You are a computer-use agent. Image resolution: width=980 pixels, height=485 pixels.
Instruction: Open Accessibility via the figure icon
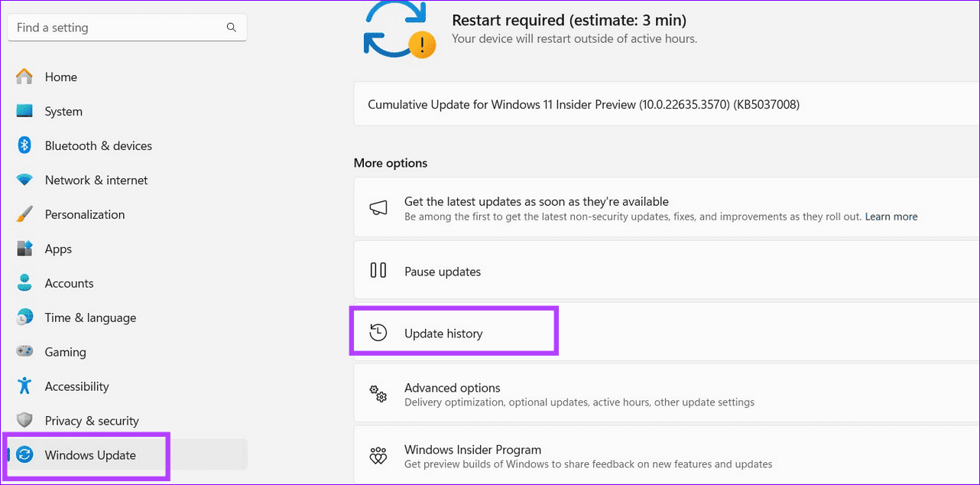click(24, 386)
